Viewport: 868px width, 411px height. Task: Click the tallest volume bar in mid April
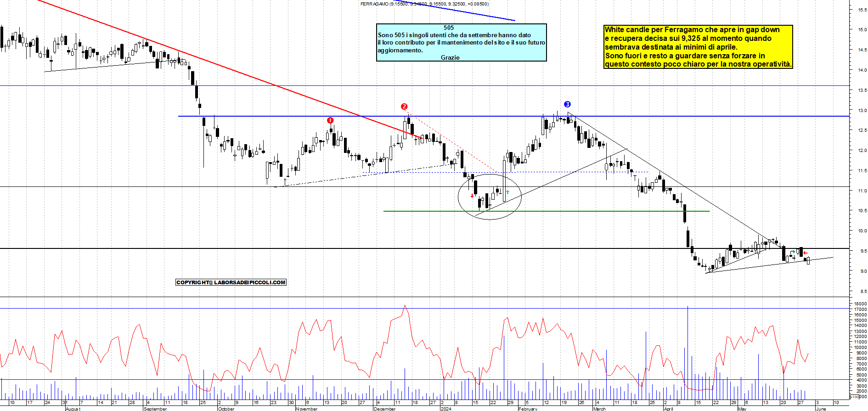(688, 353)
